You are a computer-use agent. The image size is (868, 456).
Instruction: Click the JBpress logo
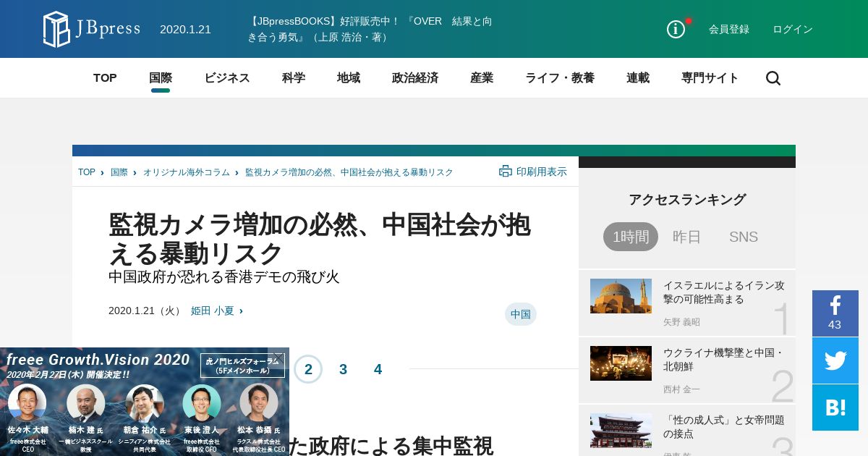point(91,29)
